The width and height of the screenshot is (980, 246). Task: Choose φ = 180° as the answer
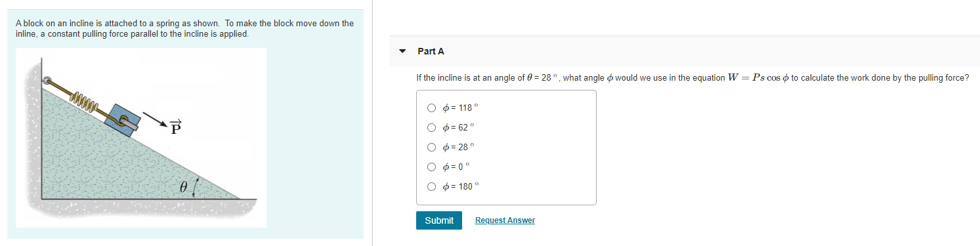[431, 186]
